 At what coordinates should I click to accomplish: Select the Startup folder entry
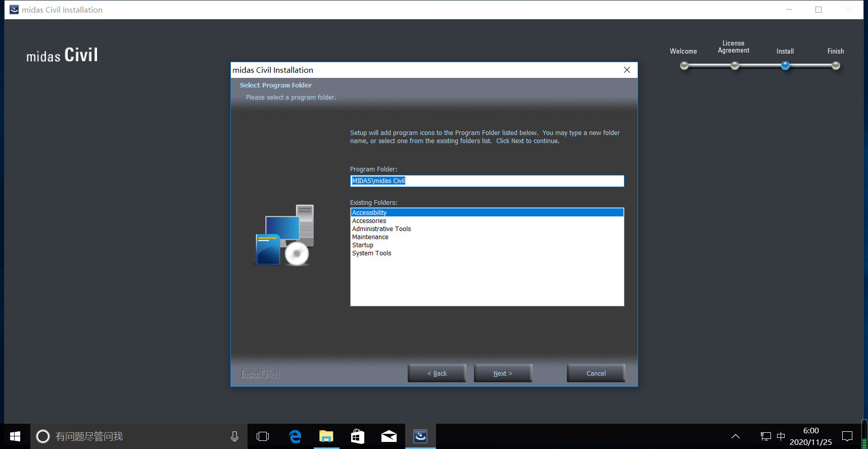click(487, 245)
